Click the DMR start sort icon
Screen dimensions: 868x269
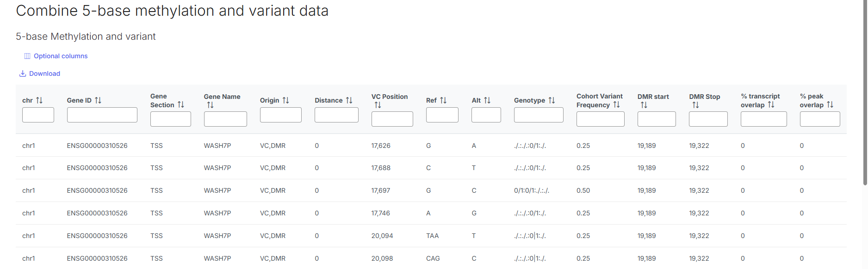tap(644, 105)
